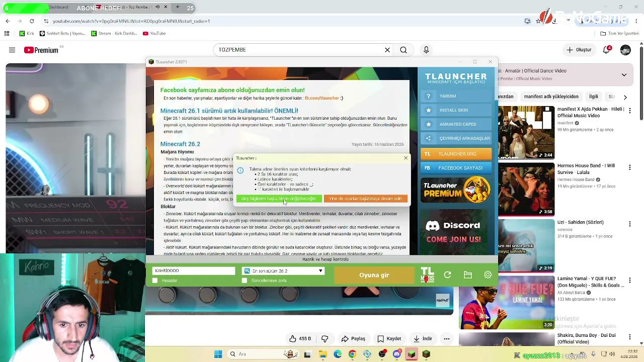Screen dimensions: 644x362
Task: Open the fb.com/tlauncher link
Action: (x=321, y=98)
